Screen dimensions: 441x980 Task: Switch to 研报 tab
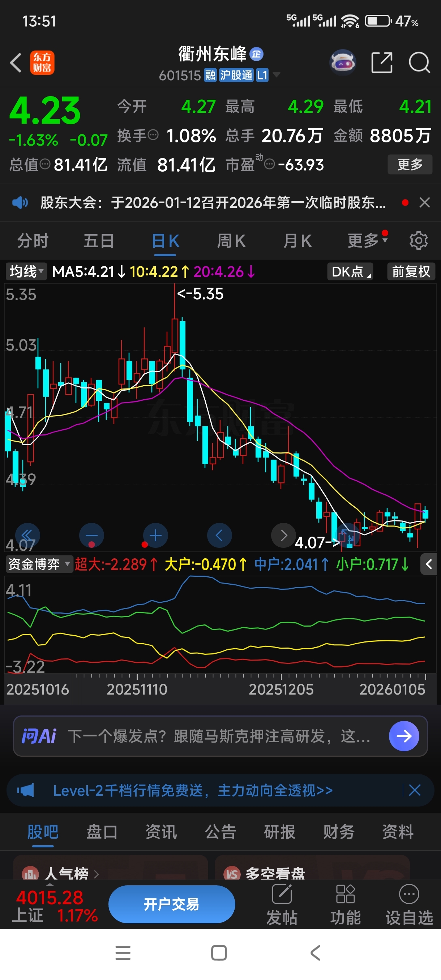click(x=280, y=832)
